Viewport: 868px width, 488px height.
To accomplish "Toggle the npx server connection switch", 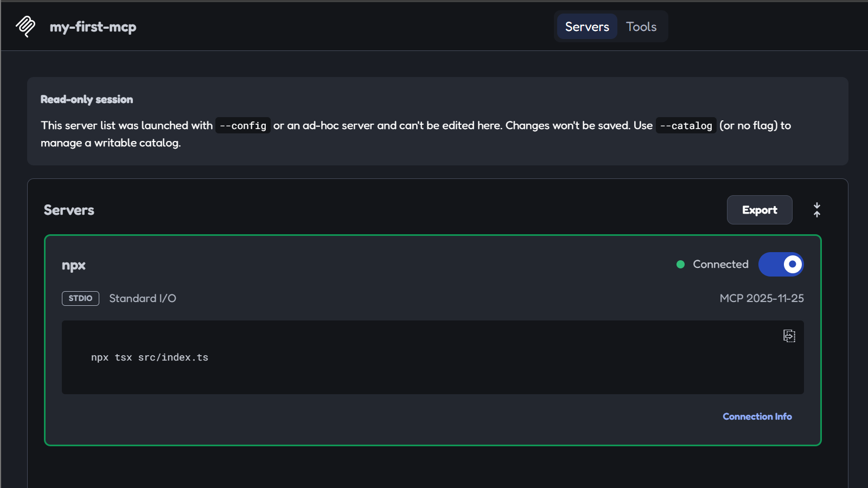I will coord(781,265).
